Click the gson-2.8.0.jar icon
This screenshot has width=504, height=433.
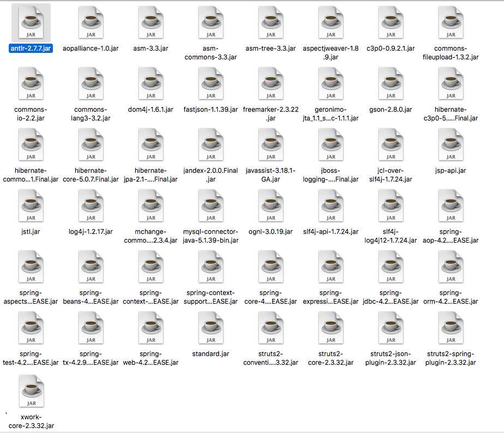pos(391,84)
